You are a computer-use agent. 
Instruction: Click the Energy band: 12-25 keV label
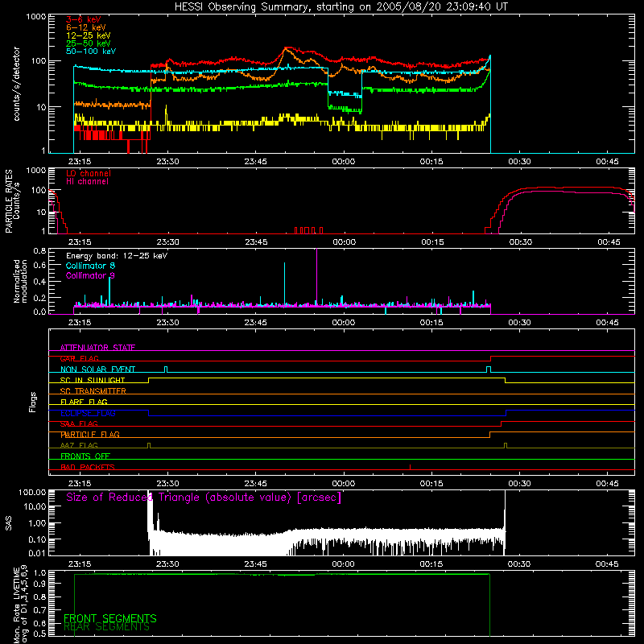click(117, 256)
